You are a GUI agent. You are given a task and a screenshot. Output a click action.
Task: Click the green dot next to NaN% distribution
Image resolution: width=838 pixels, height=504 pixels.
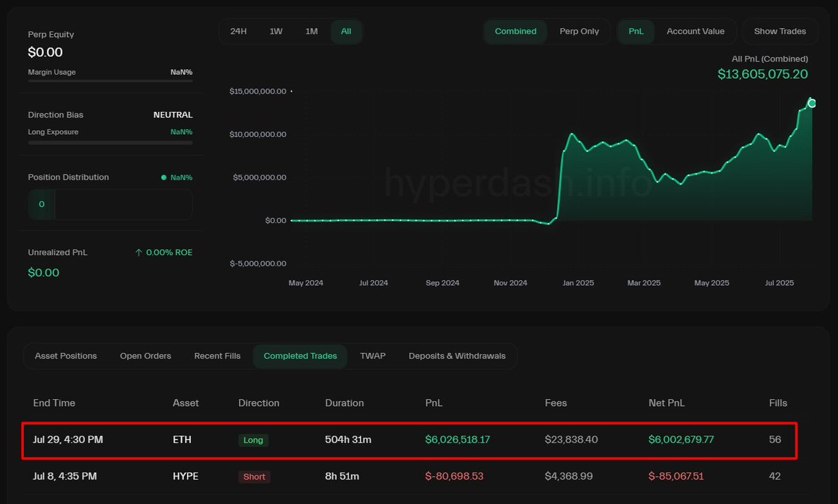[x=164, y=178]
